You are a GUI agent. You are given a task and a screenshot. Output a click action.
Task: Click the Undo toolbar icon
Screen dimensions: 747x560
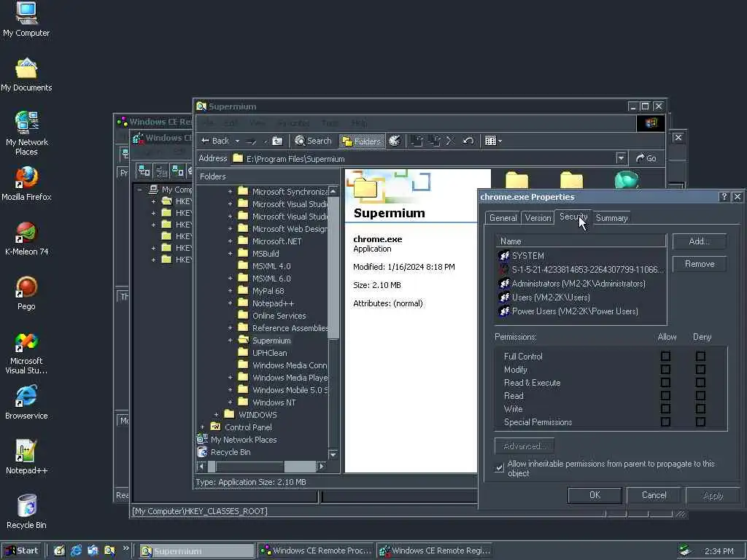tap(468, 141)
